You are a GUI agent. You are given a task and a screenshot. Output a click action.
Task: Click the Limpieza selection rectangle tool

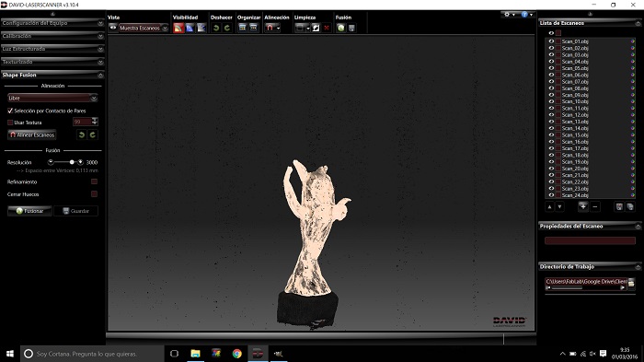coord(300,28)
